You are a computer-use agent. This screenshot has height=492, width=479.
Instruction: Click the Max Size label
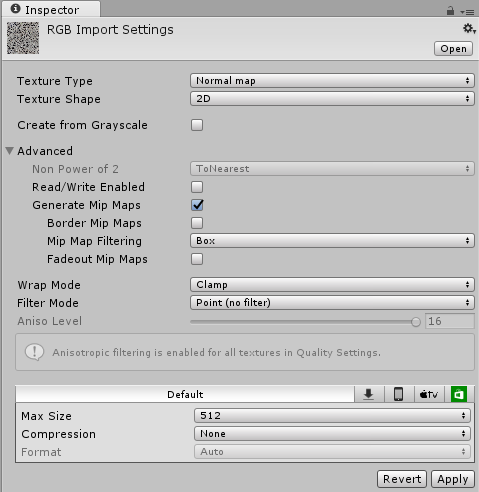46,416
